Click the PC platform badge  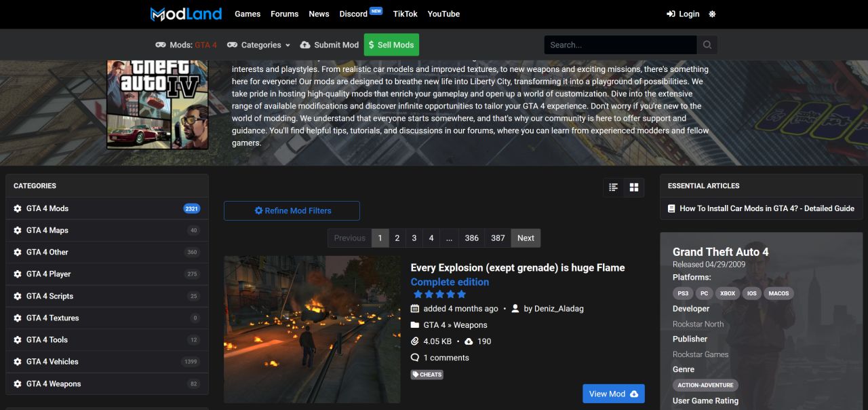pyautogui.click(x=705, y=294)
